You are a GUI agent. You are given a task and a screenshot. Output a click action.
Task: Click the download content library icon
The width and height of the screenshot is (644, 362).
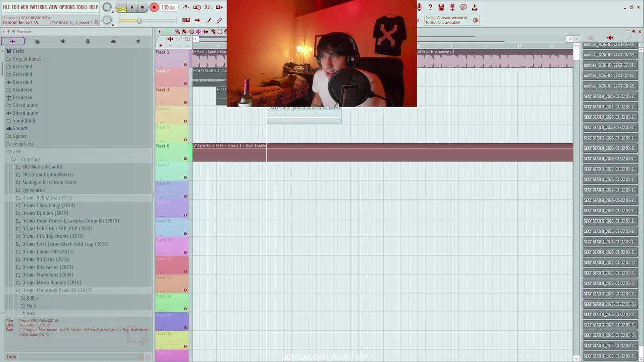coord(474,7)
